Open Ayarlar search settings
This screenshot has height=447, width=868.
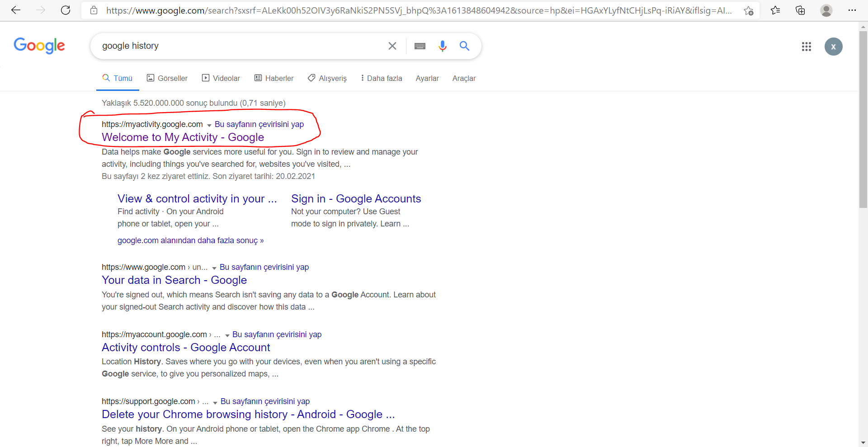click(x=427, y=78)
